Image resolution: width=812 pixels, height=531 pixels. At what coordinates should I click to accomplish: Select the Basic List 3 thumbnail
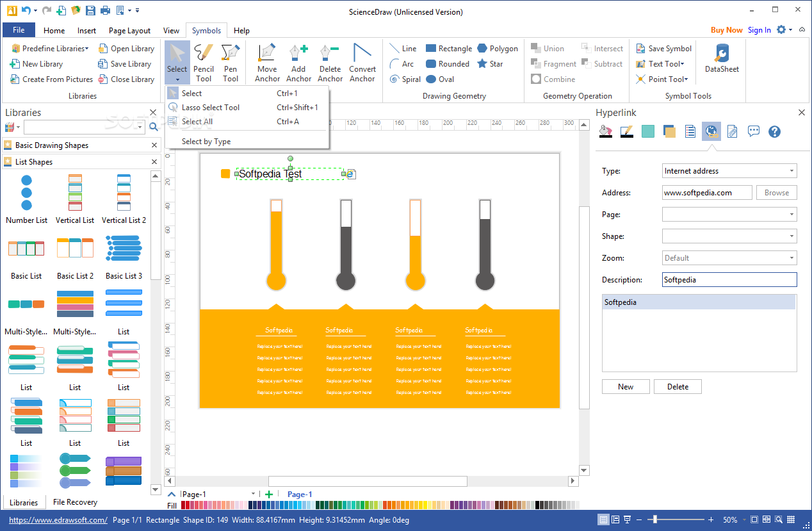click(x=124, y=256)
